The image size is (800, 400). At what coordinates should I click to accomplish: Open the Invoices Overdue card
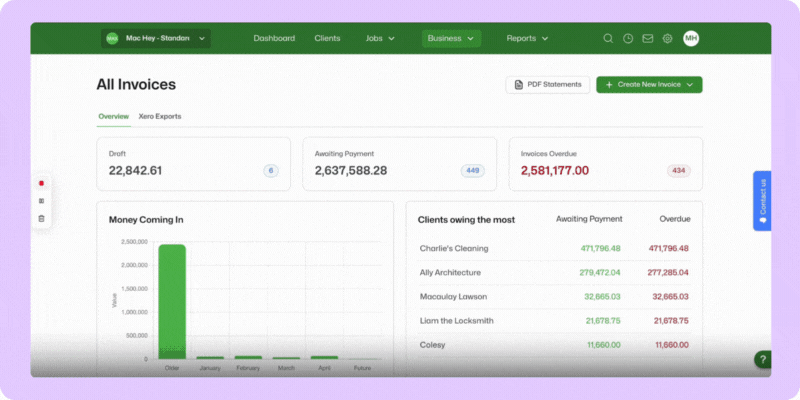click(606, 164)
